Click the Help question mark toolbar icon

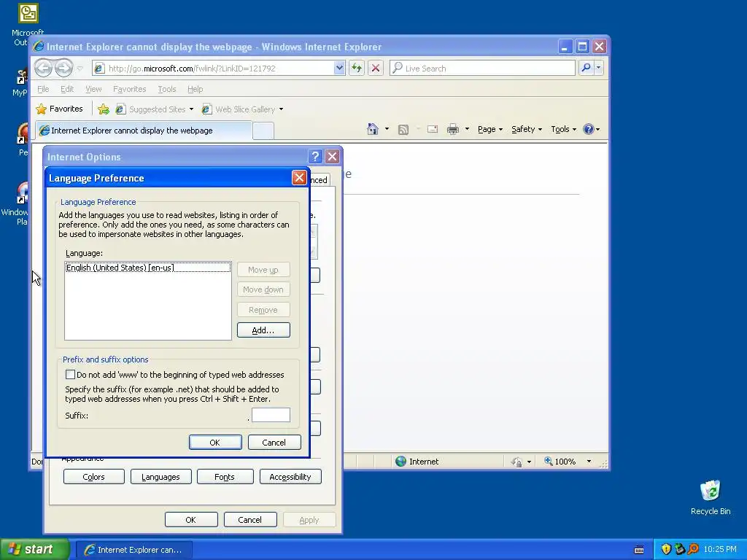589,129
